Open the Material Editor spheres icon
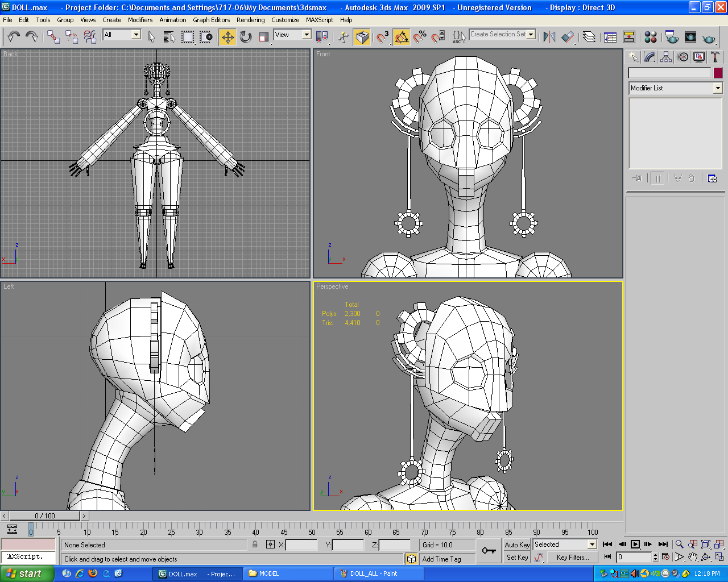The height and width of the screenshot is (582, 728). click(651, 37)
